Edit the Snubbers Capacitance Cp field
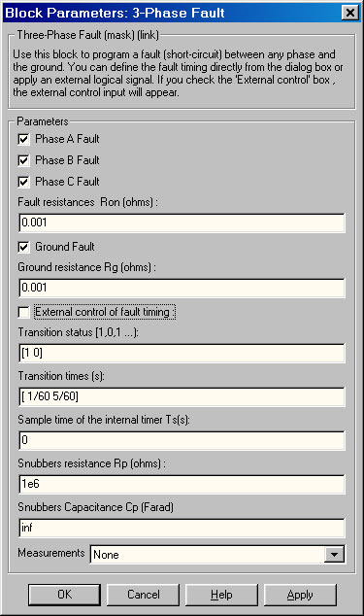Screen dimensions: 364x616 coord(182,528)
